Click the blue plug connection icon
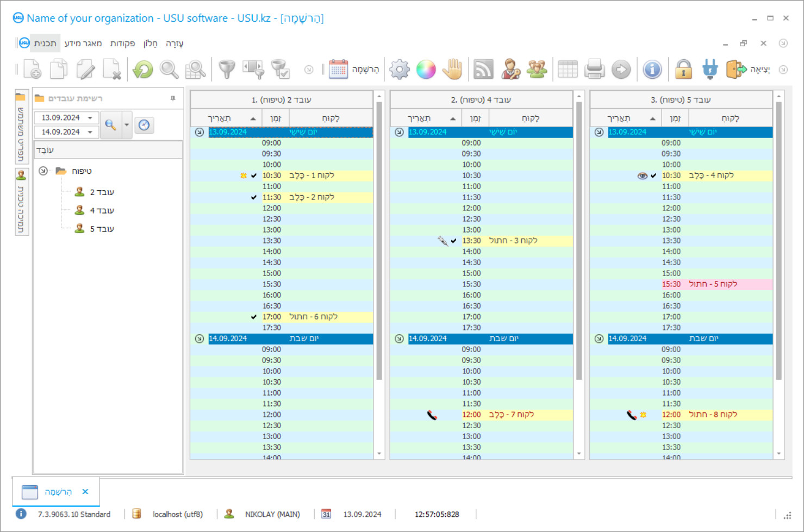Screen dimensions: 804x532 coord(710,70)
